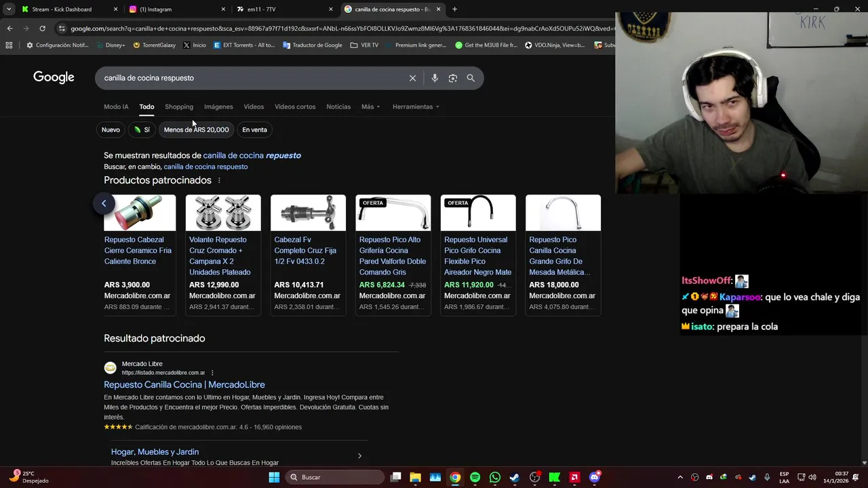Select the Videos results tab
The width and height of the screenshot is (868, 488).
[x=254, y=106]
